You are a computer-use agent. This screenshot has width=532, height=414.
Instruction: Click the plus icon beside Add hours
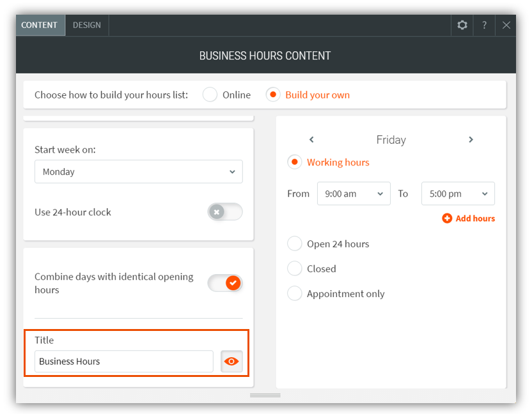[447, 218]
